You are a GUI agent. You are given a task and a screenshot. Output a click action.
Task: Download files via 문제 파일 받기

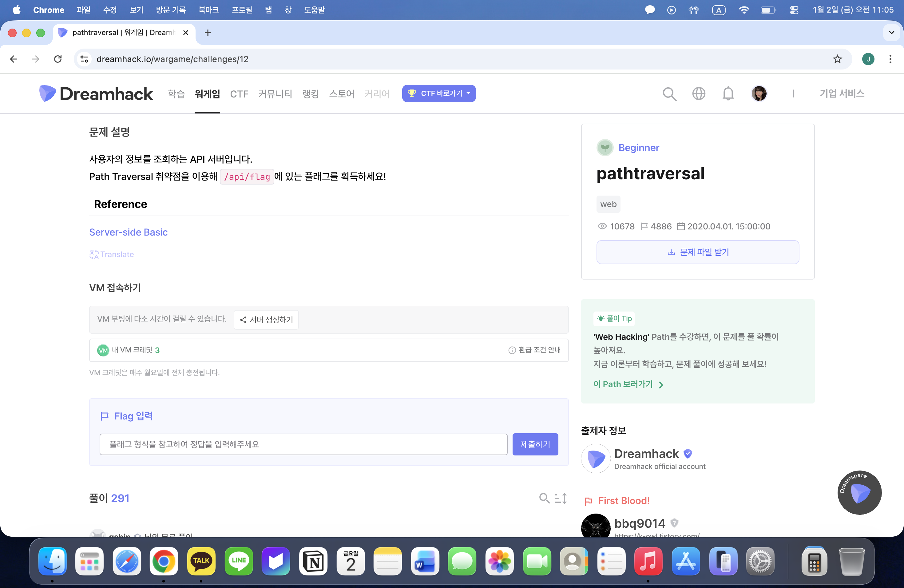pyautogui.click(x=697, y=252)
